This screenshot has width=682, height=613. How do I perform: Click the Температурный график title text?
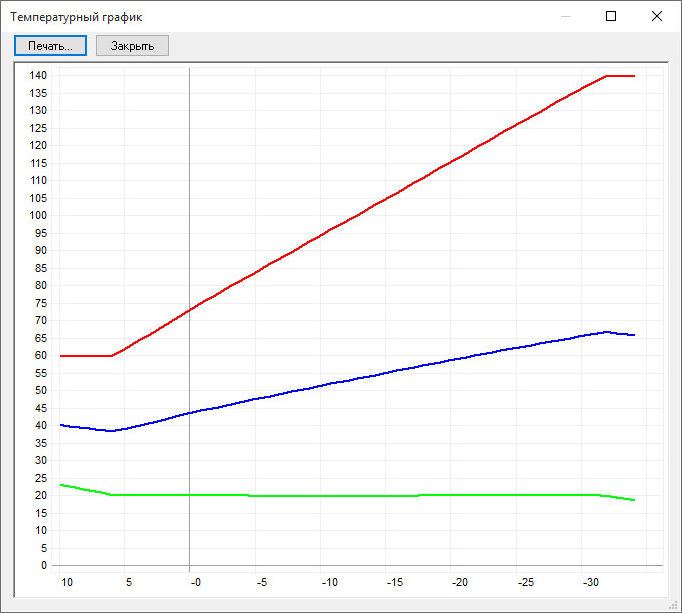[x=76, y=17]
